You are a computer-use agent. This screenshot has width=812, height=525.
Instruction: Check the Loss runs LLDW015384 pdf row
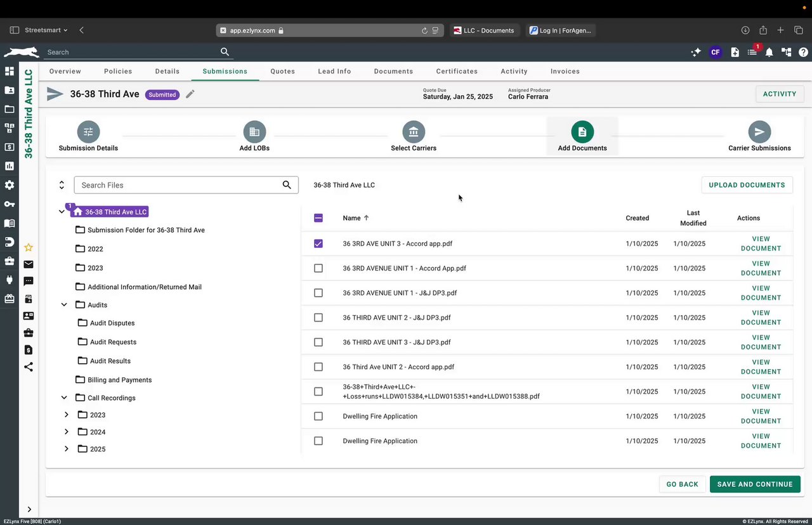tap(318, 392)
